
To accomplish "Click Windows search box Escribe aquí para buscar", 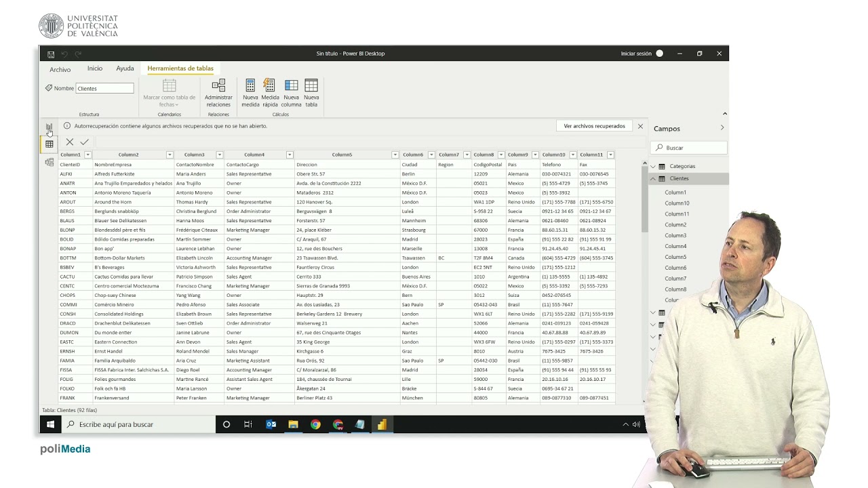I will point(140,424).
